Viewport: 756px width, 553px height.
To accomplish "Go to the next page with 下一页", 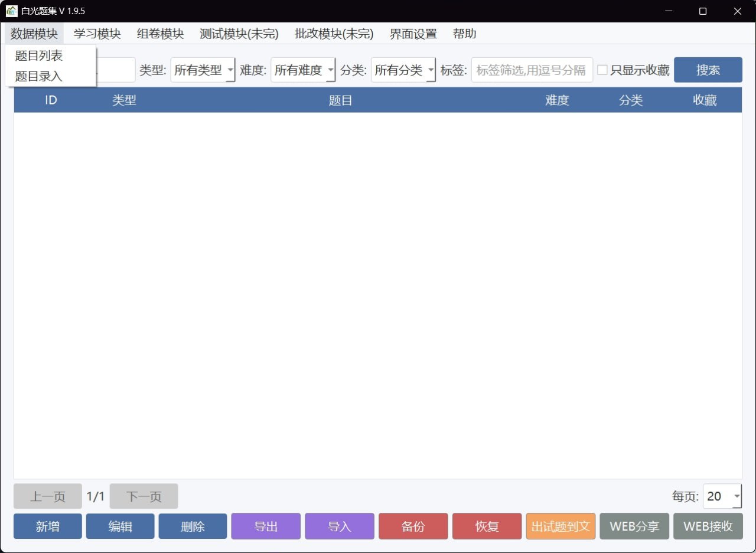I will [x=144, y=496].
